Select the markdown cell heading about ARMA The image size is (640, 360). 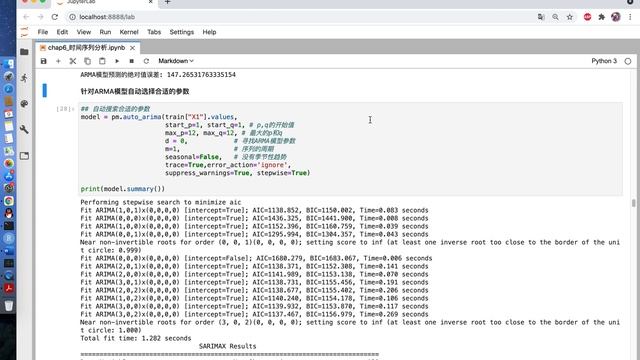[135, 91]
